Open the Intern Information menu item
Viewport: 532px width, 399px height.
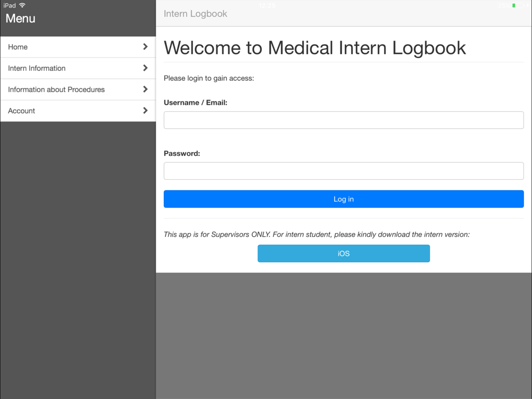pos(78,68)
